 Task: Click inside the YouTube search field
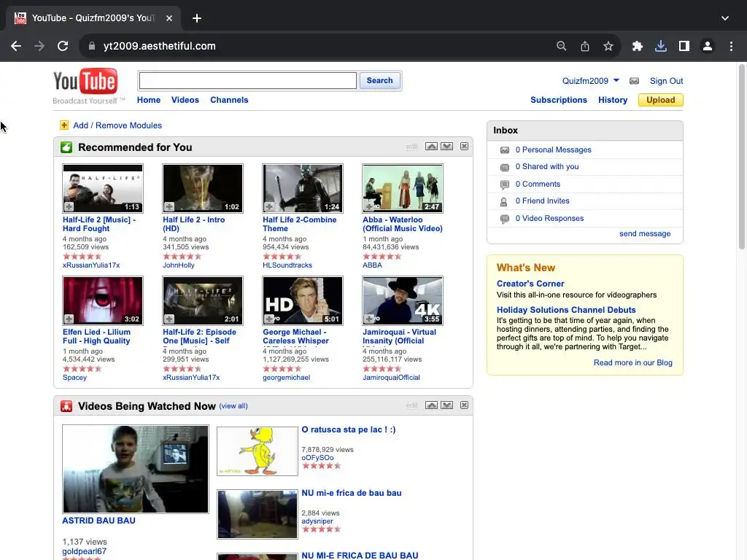[248, 80]
